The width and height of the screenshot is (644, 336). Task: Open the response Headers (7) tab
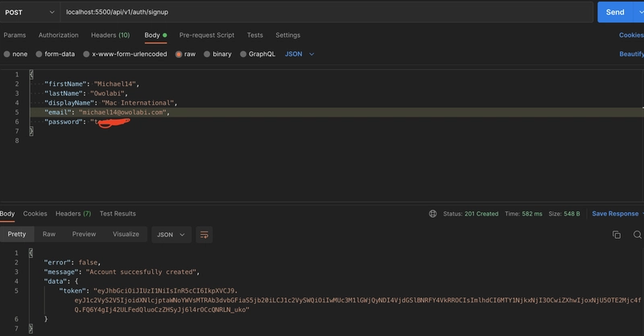73,214
